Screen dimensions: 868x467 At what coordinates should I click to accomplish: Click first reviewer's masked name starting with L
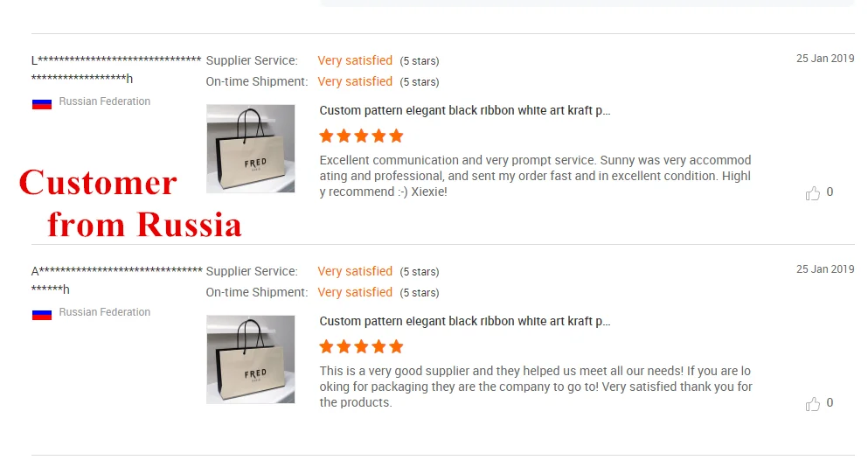tap(116, 61)
